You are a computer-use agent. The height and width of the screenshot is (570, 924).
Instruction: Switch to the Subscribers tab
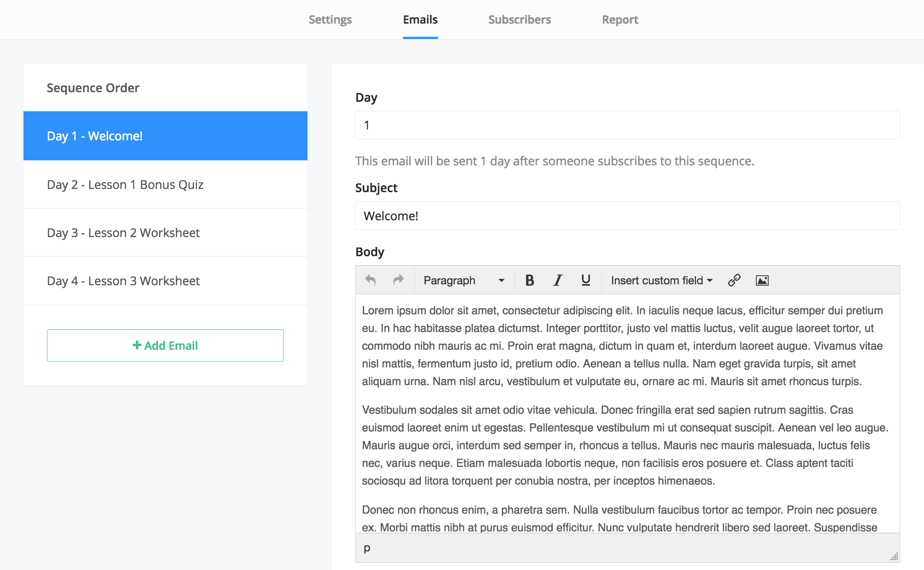(519, 20)
